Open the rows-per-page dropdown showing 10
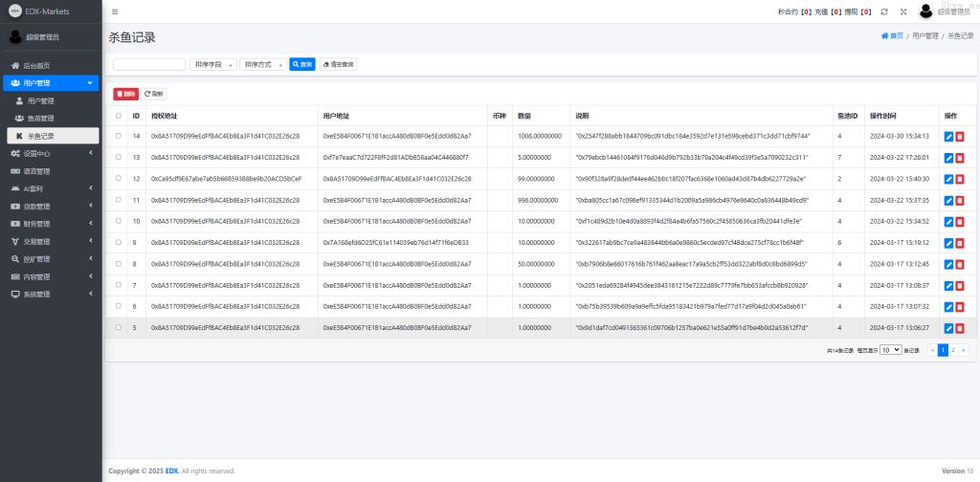 pyautogui.click(x=890, y=351)
